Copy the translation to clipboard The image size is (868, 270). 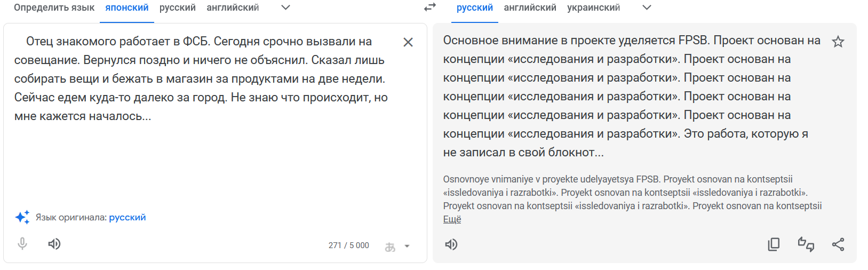774,244
